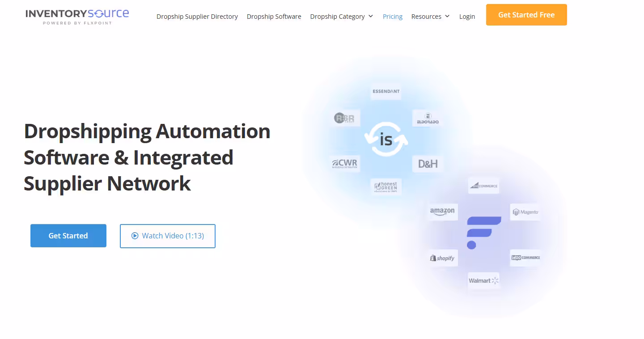The height and width of the screenshot is (339, 644).
Task: Click the WooCommerce logo tile
Action: click(525, 258)
